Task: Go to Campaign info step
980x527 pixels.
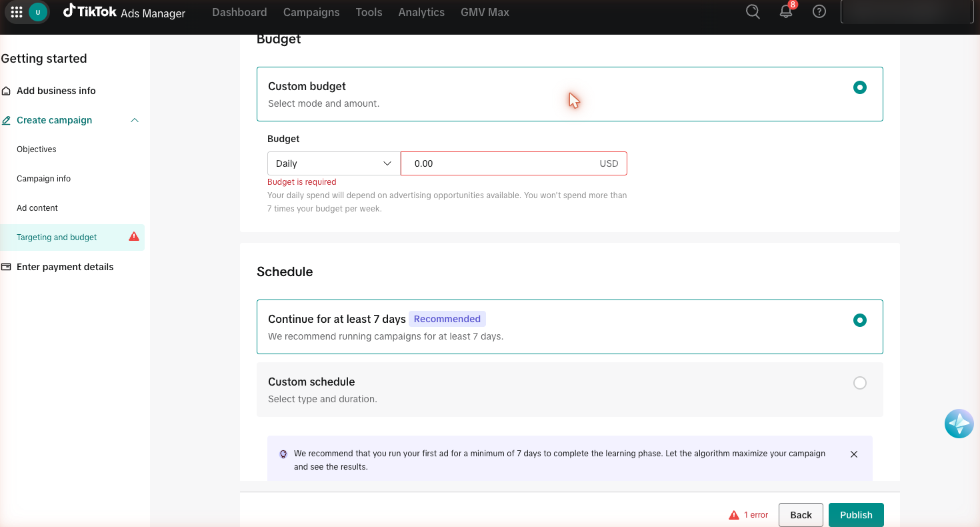Action: click(x=43, y=179)
